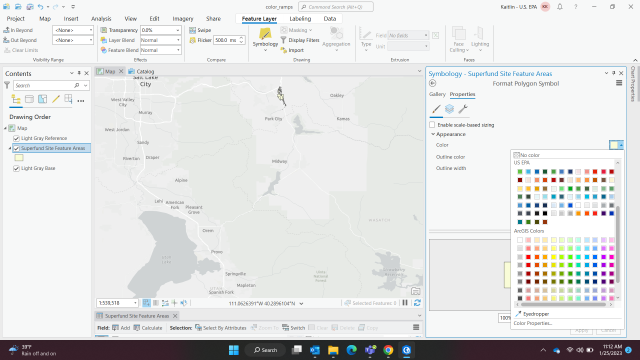Click the Import symbology button
This screenshot has width=640, height=360.
[x=292, y=50]
